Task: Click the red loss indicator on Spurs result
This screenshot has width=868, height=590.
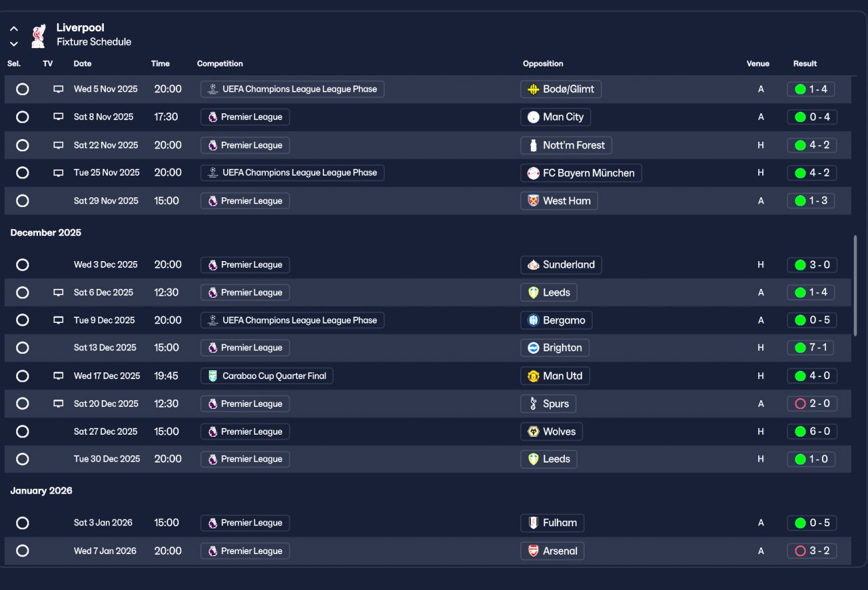Action: (800, 404)
